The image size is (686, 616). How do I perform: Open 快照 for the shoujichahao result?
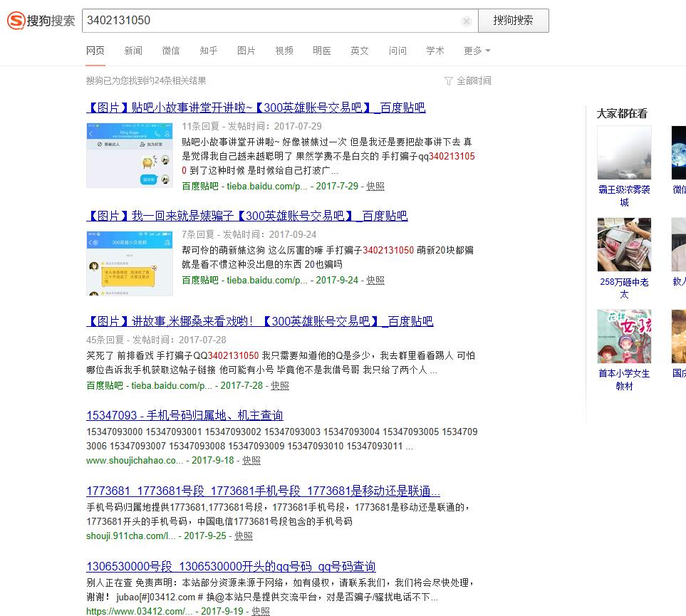pos(251,461)
